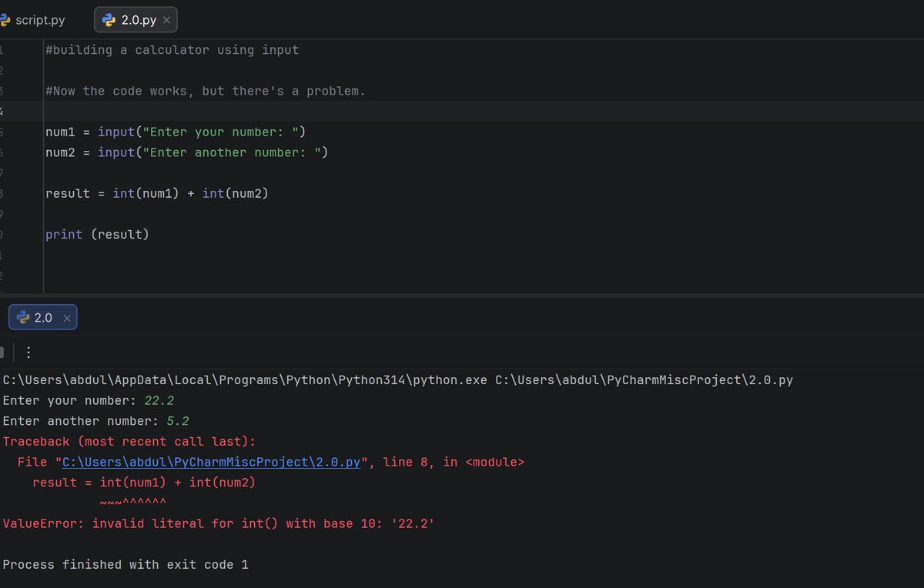Open the 2.0.py file link in traceback
Image resolution: width=924 pixels, height=588 pixels.
pyautogui.click(x=211, y=463)
